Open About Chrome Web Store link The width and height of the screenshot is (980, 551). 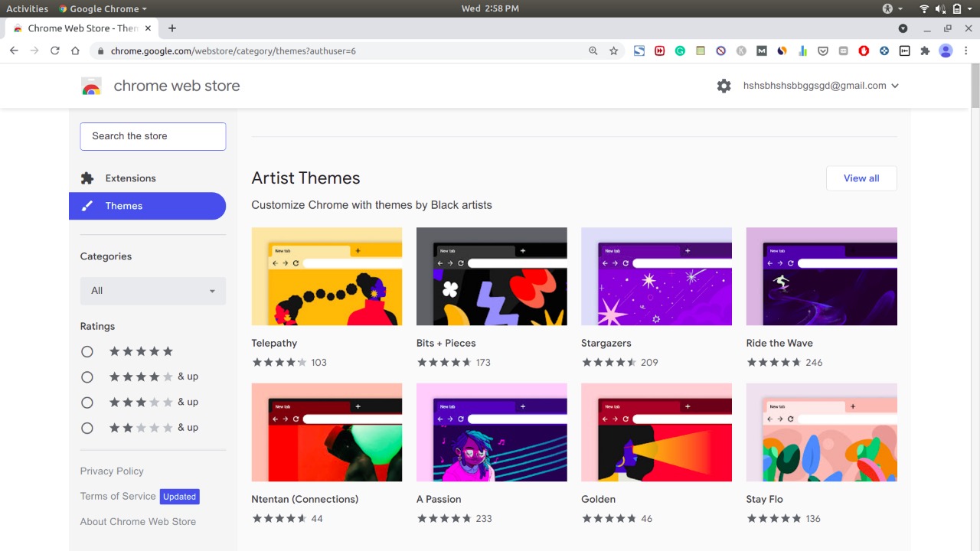[x=138, y=522]
